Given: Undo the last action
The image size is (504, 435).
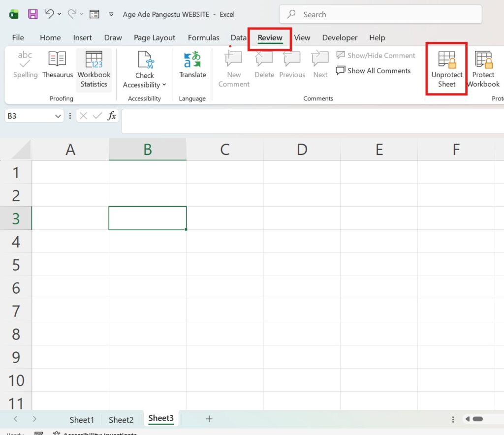Looking at the screenshot, I should pos(49,14).
